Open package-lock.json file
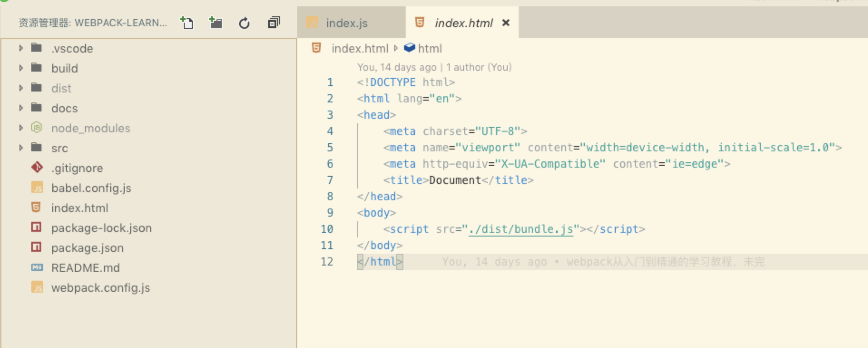The height and width of the screenshot is (348, 868). [101, 228]
